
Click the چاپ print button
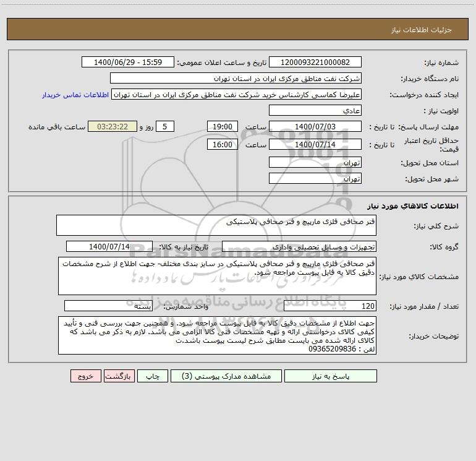click(153, 376)
